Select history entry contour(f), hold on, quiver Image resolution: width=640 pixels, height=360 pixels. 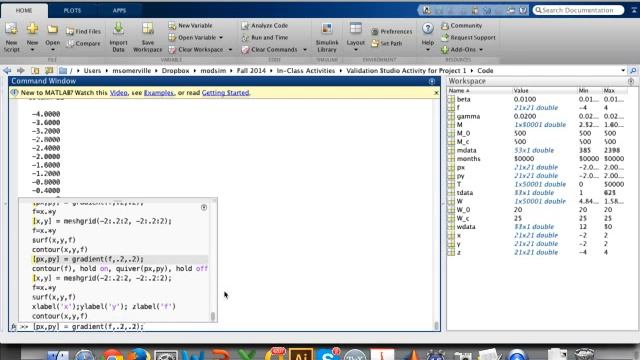point(120,269)
